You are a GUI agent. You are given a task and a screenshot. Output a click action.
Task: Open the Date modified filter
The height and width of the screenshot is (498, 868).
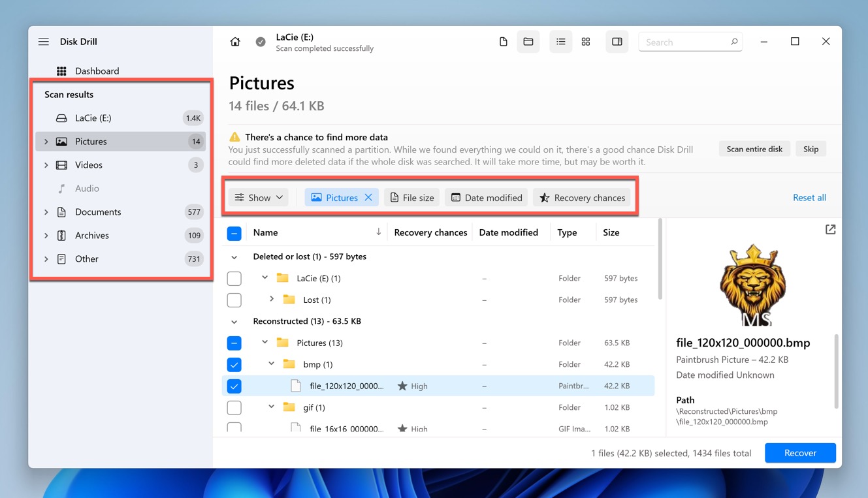pyautogui.click(x=487, y=198)
